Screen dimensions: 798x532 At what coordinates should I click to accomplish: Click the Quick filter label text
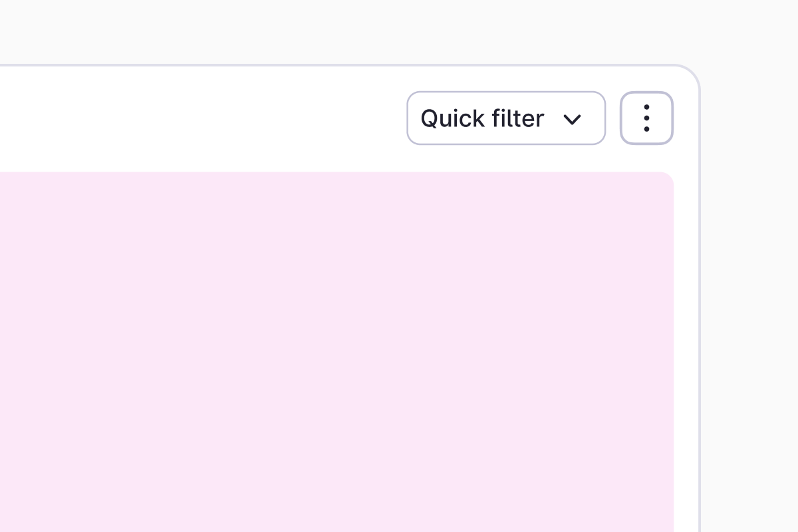point(481,118)
